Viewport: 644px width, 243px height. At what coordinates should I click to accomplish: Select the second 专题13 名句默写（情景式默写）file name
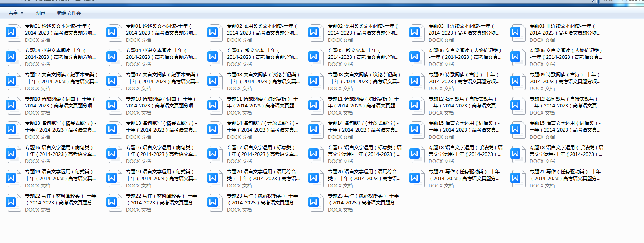[x=161, y=126]
